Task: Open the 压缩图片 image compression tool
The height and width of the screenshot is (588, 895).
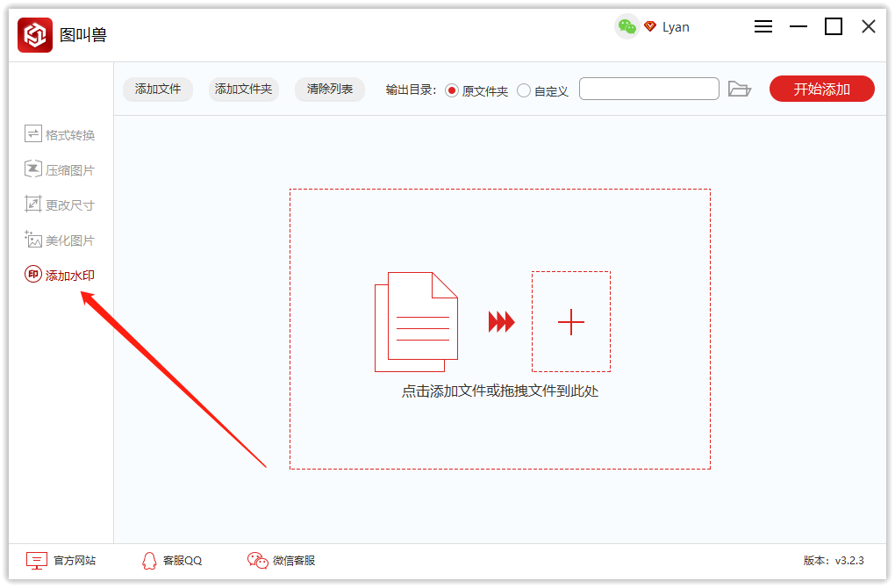Action: tap(61, 169)
